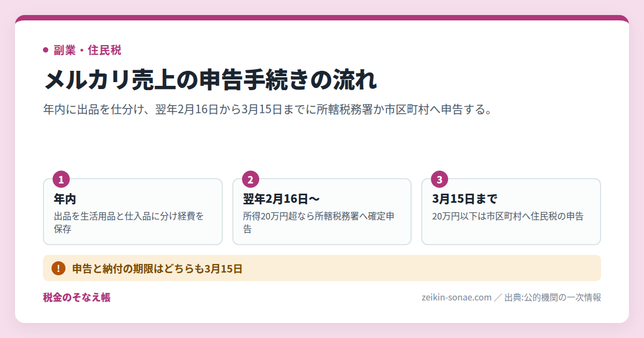
Task: Click the text 所得20万円超なら所轄税務署へ確定申告
Action: pyautogui.click(x=319, y=223)
